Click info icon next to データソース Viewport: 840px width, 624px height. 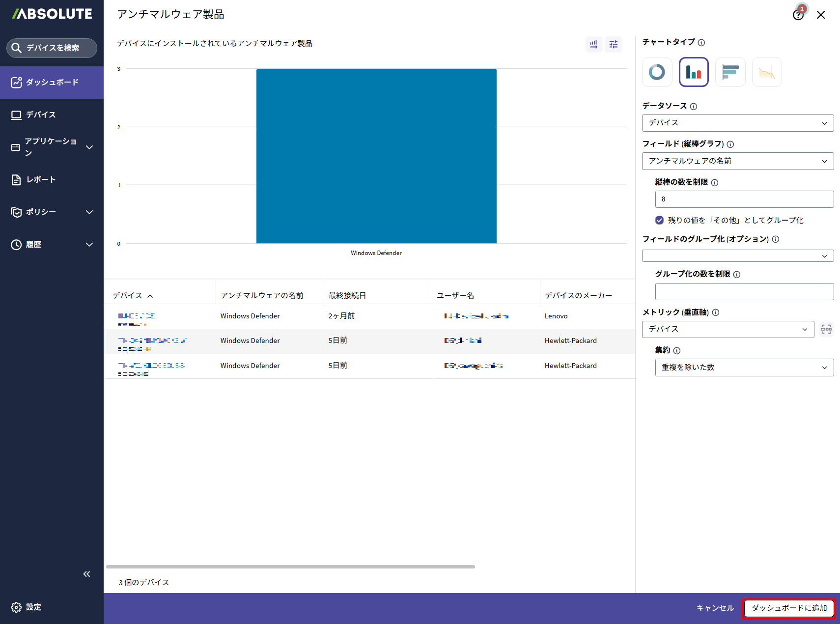pyautogui.click(x=694, y=107)
